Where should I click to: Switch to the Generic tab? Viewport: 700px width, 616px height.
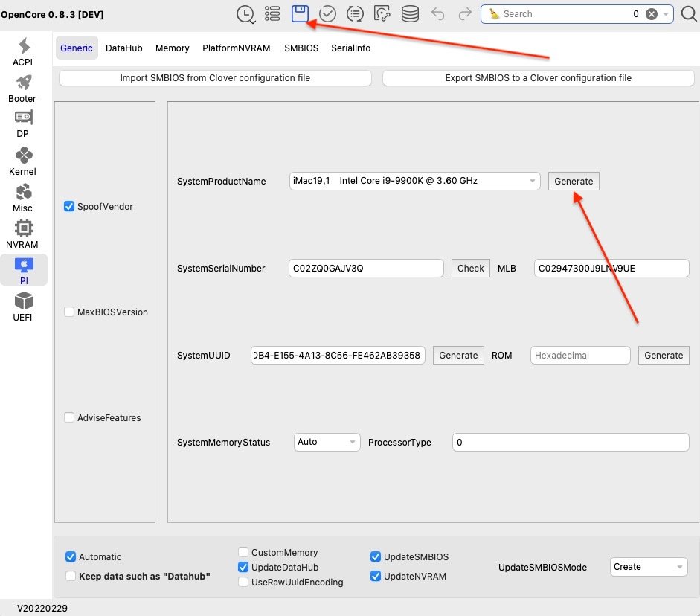point(77,48)
